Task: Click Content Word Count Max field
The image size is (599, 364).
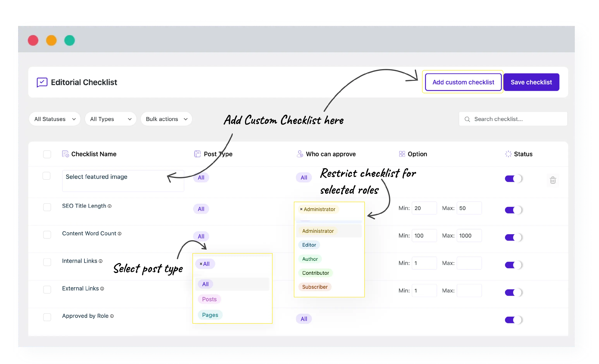Action: tap(469, 236)
